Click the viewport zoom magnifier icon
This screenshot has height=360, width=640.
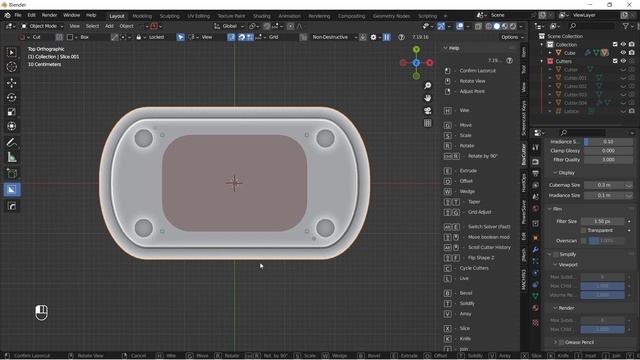click(x=427, y=86)
